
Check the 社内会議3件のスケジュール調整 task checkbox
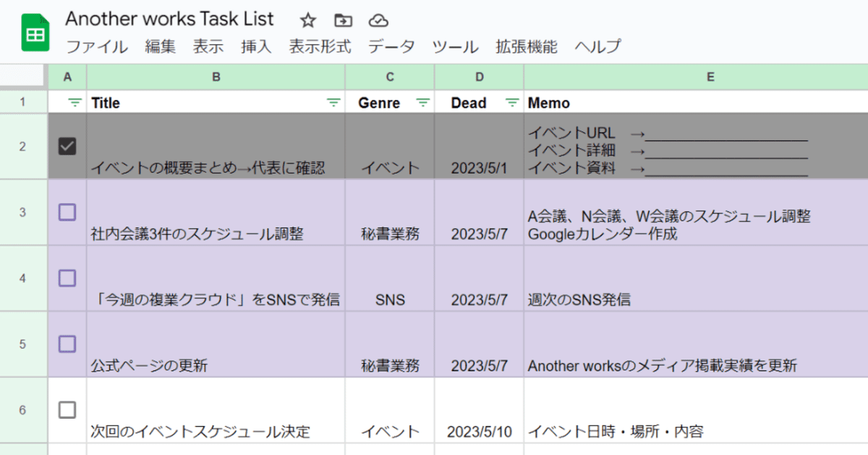pyautogui.click(x=67, y=212)
